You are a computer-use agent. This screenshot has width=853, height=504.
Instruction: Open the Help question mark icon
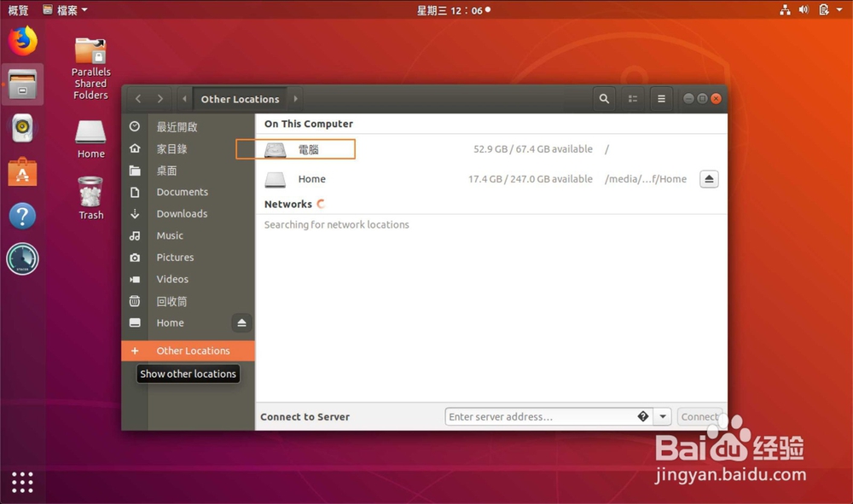click(22, 216)
